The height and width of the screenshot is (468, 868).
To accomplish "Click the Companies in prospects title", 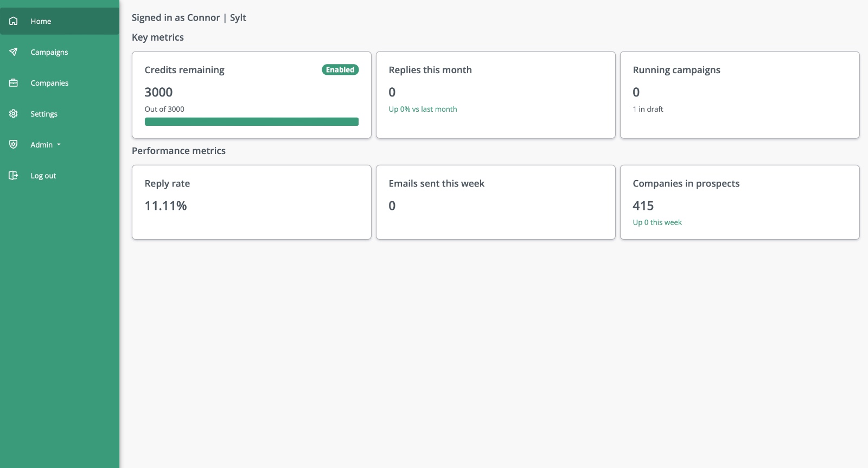I will [686, 183].
